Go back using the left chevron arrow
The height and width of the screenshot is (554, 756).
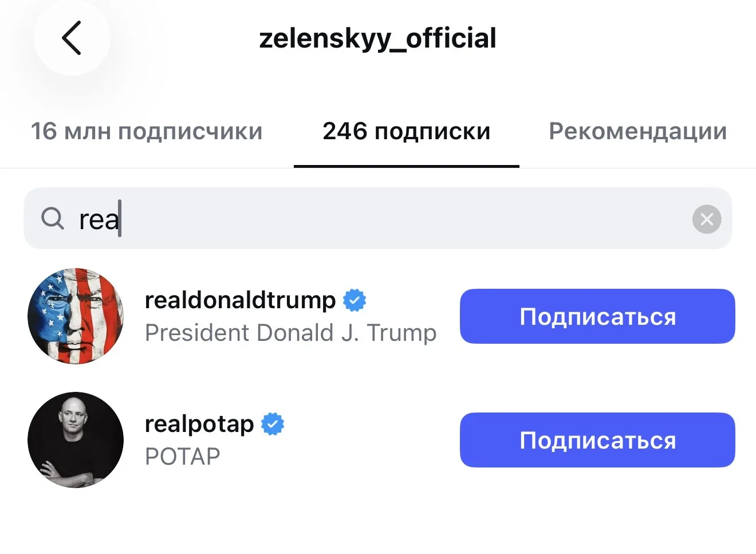click(72, 38)
